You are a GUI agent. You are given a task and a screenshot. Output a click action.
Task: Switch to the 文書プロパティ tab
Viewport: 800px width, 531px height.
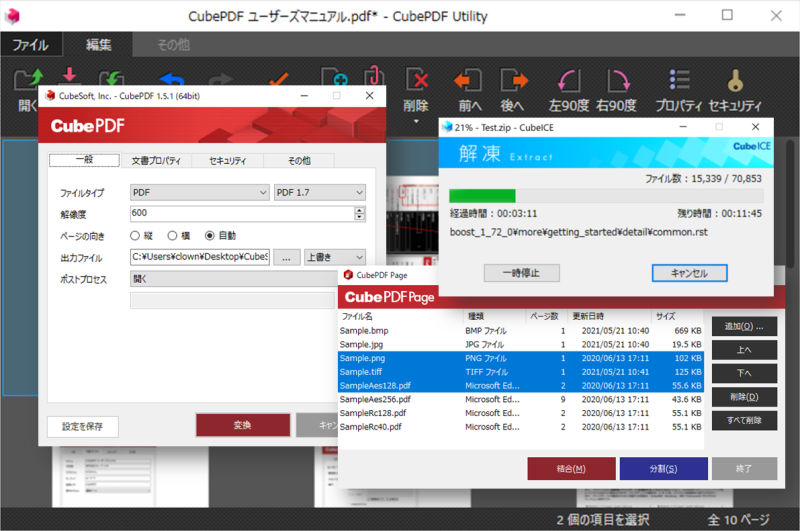tap(156, 161)
